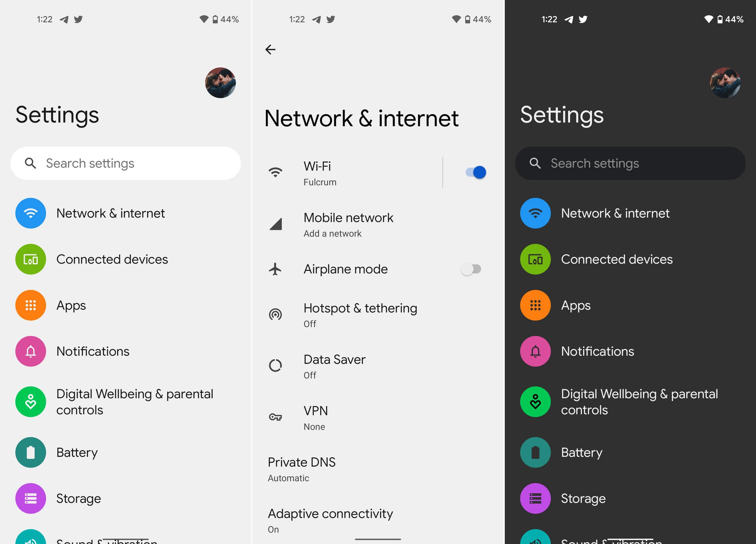Tap the Storage icon
Image resolution: width=756 pixels, height=544 pixels.
[30, 498]
